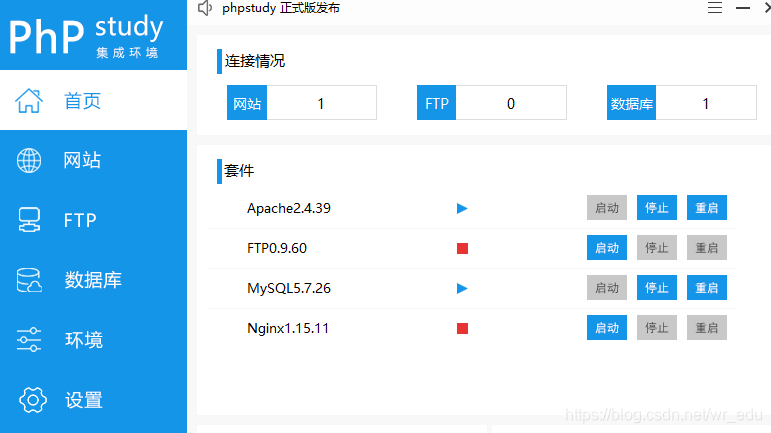Click 重启 for Nginx1.15.11

click(x=707, y=328)
